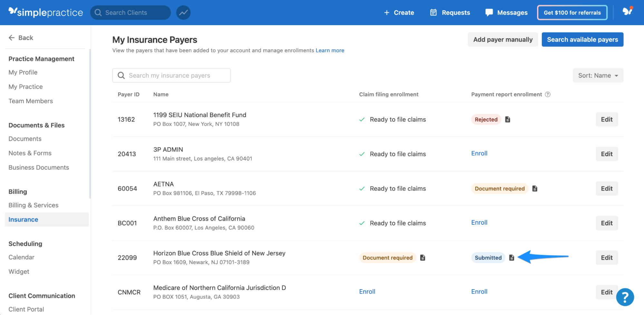Open Documents section
The width and height of the screenshot is (644, 315).
point(25,139)
